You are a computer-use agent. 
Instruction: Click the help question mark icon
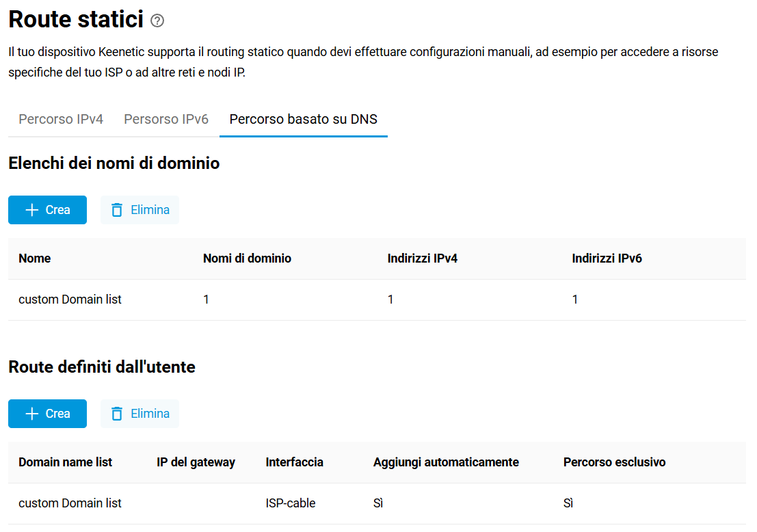click(157, 21)
